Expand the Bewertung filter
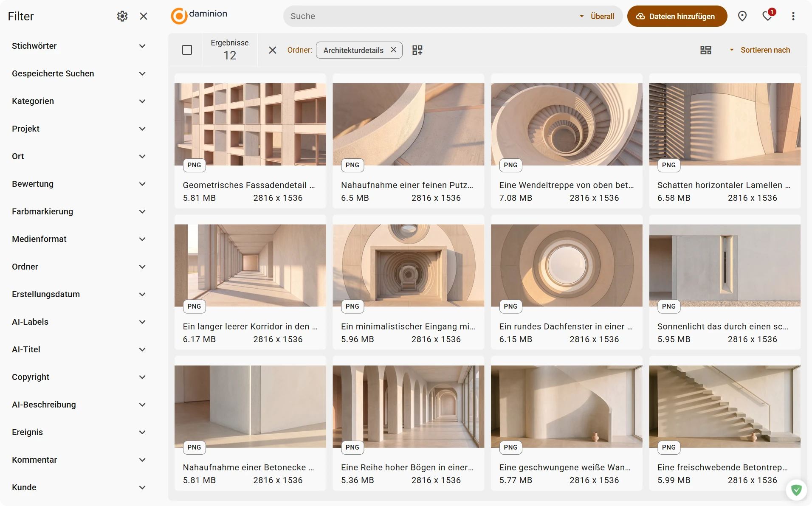Image resolution: width=812 pixels, height=506 pixels. point(79,184)
